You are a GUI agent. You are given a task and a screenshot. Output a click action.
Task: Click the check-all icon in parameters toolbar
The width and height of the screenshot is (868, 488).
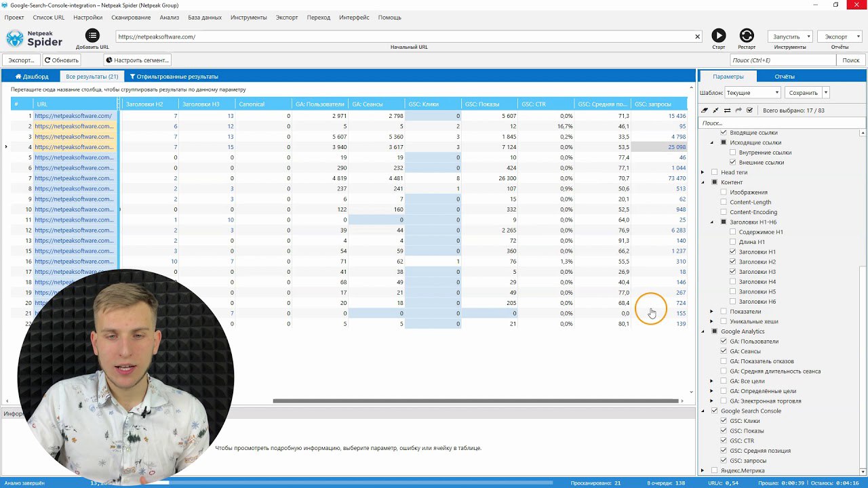click(x=749, y=110)
